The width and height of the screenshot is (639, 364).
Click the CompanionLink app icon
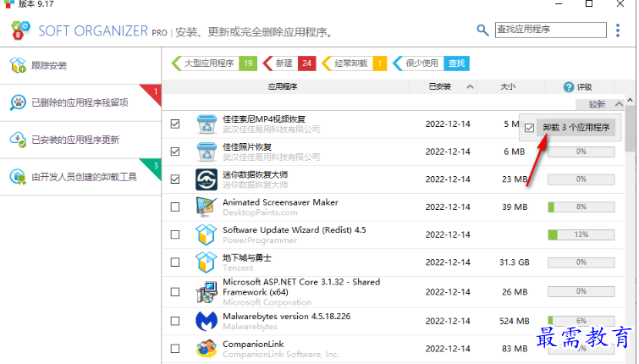click(x=207, y=349)
